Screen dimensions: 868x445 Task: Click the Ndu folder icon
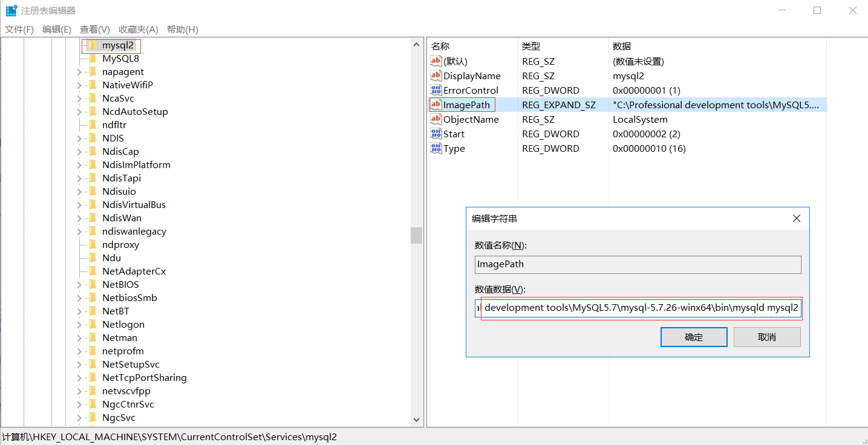pyautogui.click(x=93, y=258)
